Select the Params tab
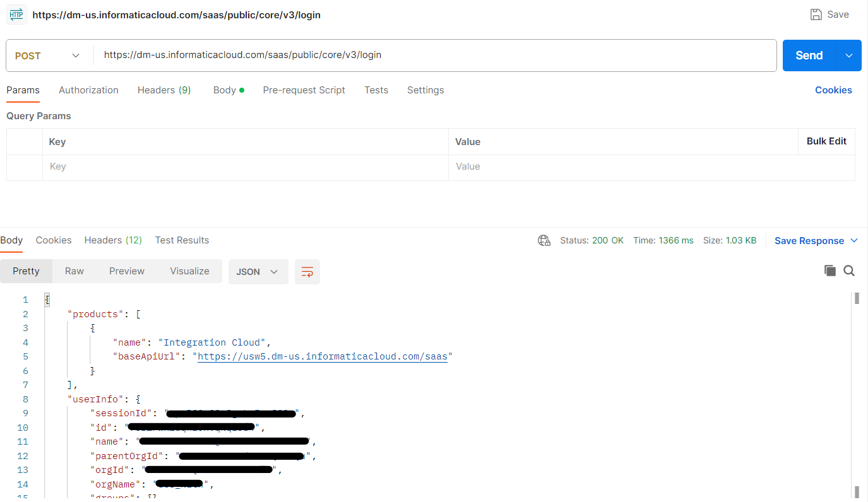Viewport: 868px width, 502px height. pos(23,90)
